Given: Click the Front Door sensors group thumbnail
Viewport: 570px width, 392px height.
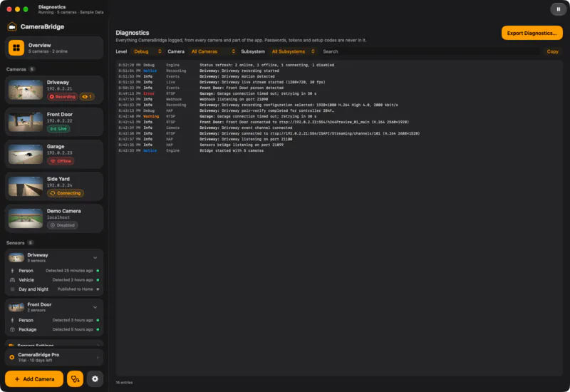Looking at the screenshot, I should pos(16,307).
